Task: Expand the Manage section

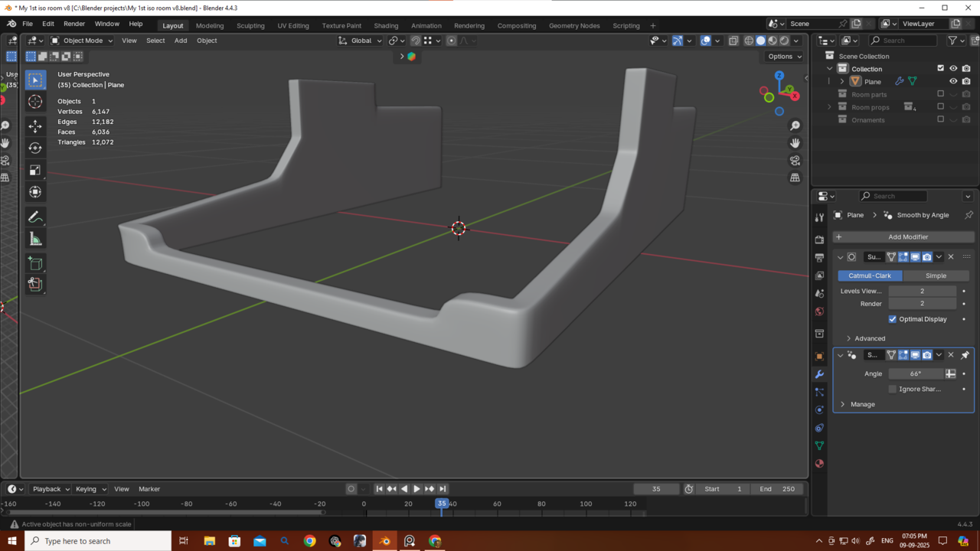Action: click(x=862, y=404)
